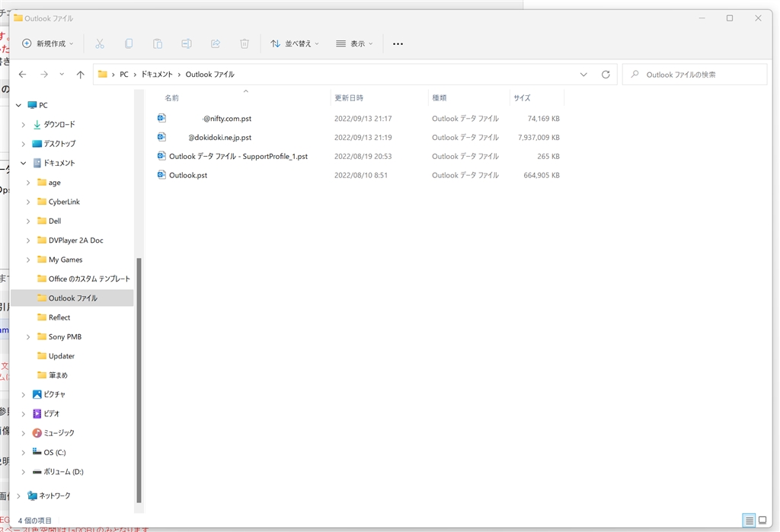This screenshot has width=780, height=532.
Task: Open the 表示 view dropdown
Action: pos(354,43)
